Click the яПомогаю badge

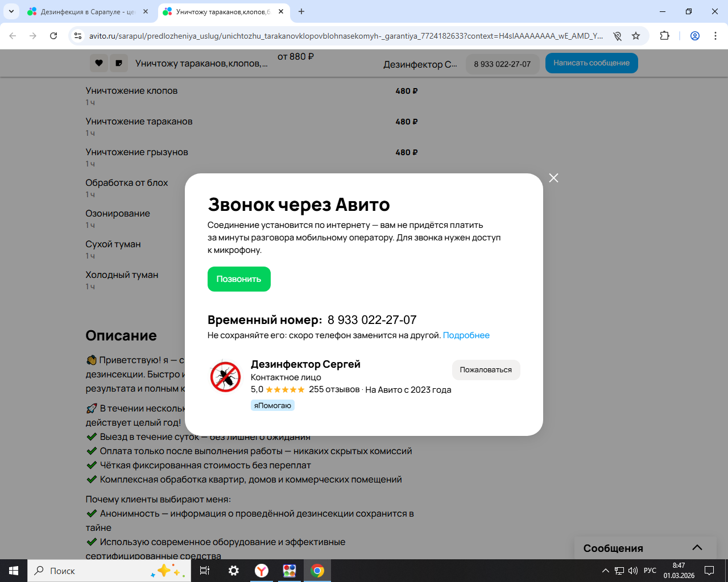coord(272,405)
